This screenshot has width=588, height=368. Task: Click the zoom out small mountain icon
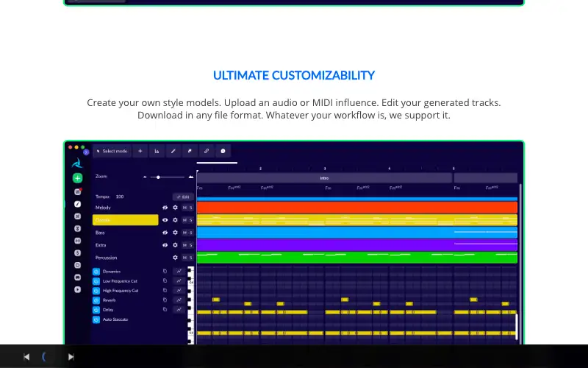coord(145,177)
